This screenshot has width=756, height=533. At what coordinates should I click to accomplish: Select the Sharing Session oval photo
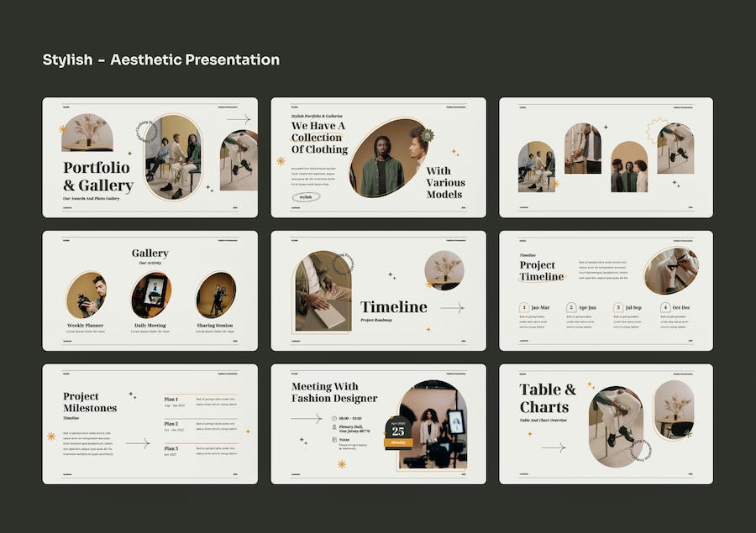coord(216,294)
